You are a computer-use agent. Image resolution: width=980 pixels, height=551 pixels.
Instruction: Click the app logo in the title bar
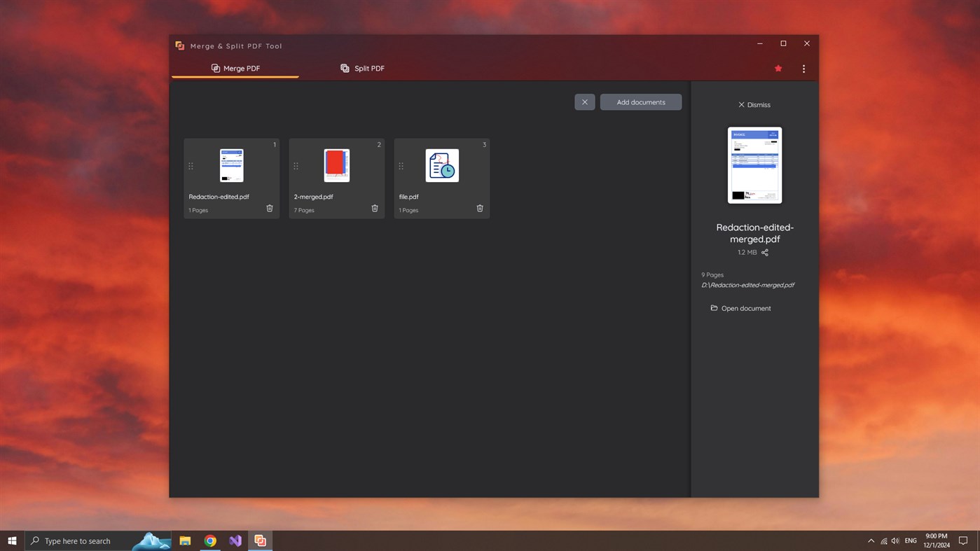click(179, 45)
